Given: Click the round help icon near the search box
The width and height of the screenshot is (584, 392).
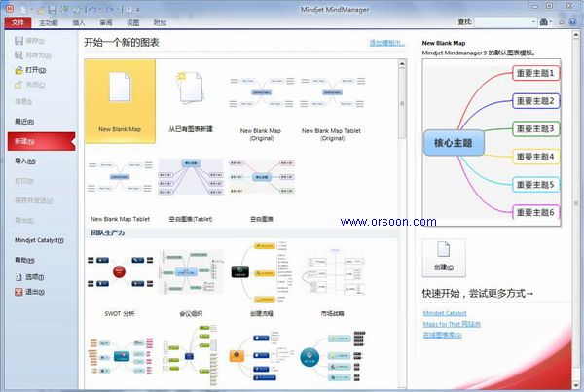Looking at the screenshot, I should pos(573,22).
